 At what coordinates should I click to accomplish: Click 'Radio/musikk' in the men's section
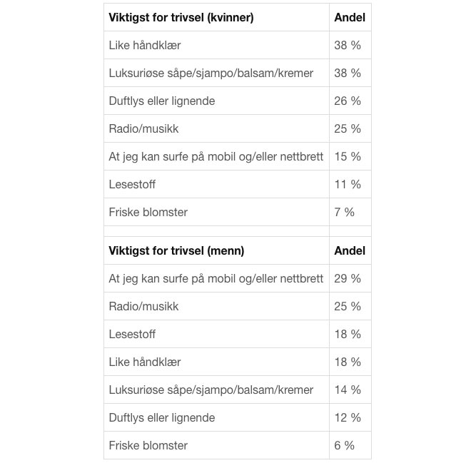tap(143, 307)
